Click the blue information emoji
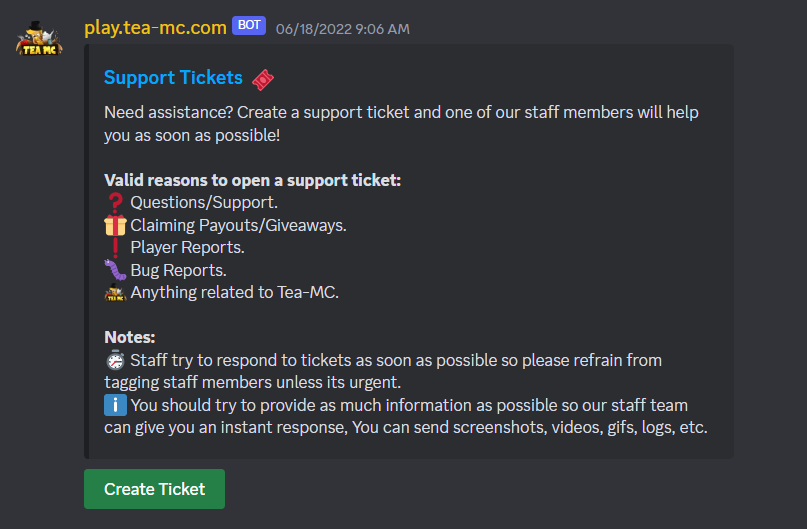 coord(115,405)
